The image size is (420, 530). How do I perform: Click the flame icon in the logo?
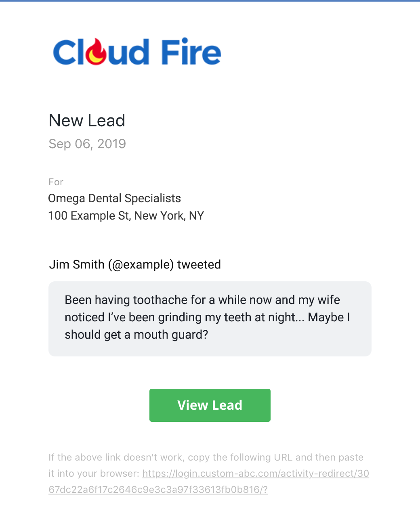(97, 52)
